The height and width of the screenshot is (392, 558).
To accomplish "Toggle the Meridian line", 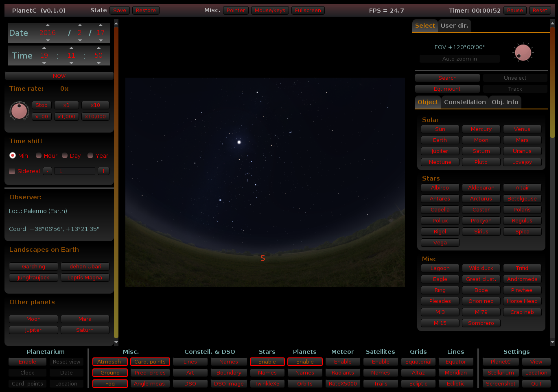I will tap(456, 373).
